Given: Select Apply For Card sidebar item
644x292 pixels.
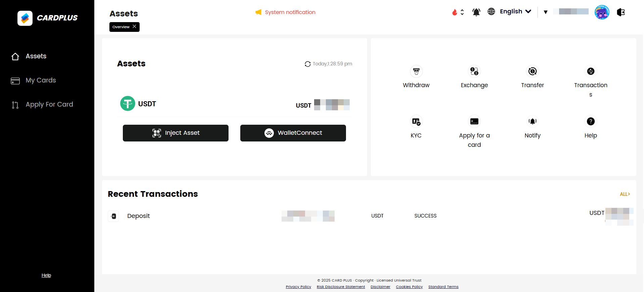Looking at the screenshot, I should [x=49, y=105].
